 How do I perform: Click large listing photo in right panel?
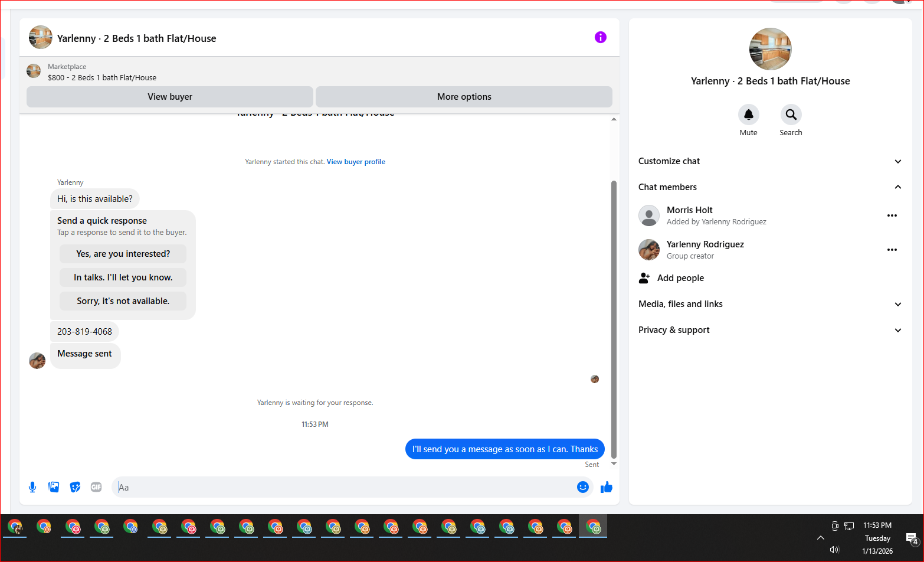pos(771,49)
